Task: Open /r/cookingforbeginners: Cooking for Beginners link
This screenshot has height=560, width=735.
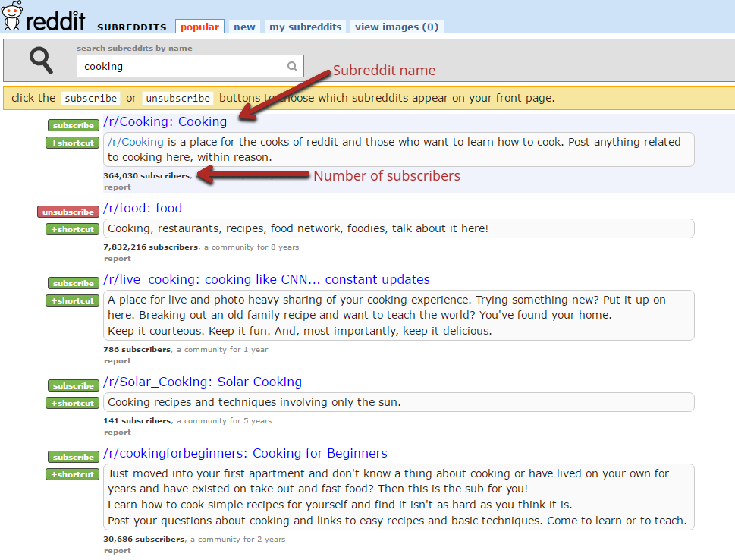Action: coord(245,454)
